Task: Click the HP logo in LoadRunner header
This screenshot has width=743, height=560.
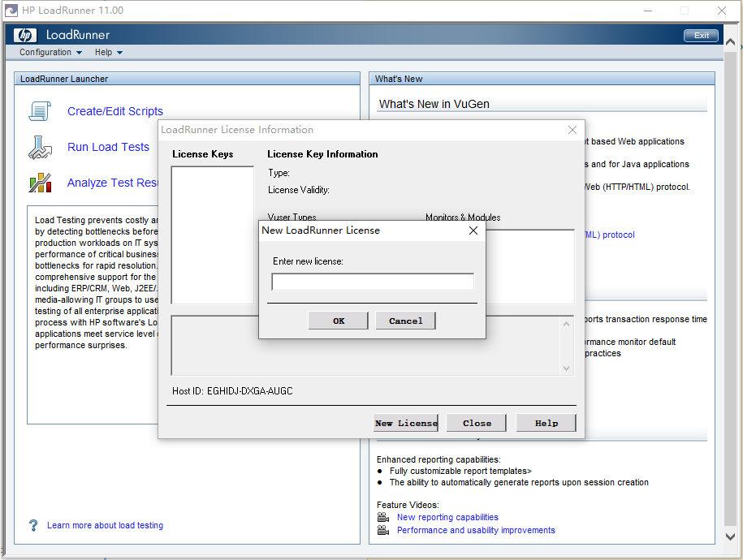Action: coord(24,35)
